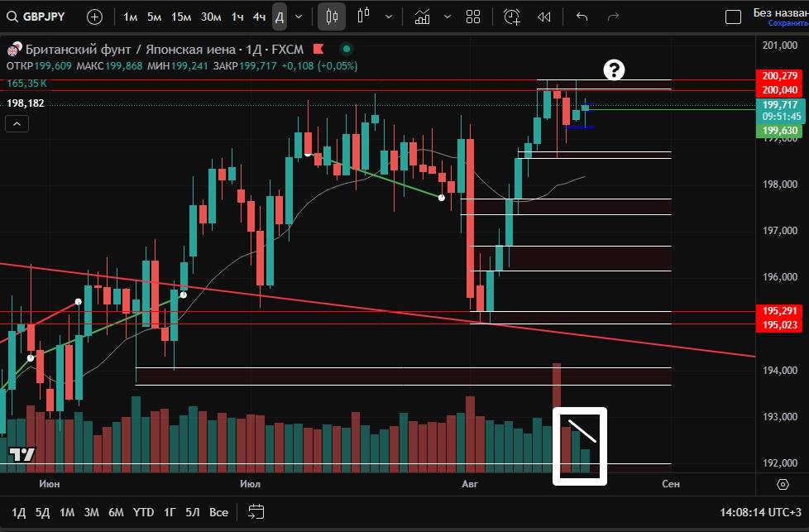809x532 pixels.
Task: Toggle the red flag next to FXCM
Action: (x=318, y=49)
